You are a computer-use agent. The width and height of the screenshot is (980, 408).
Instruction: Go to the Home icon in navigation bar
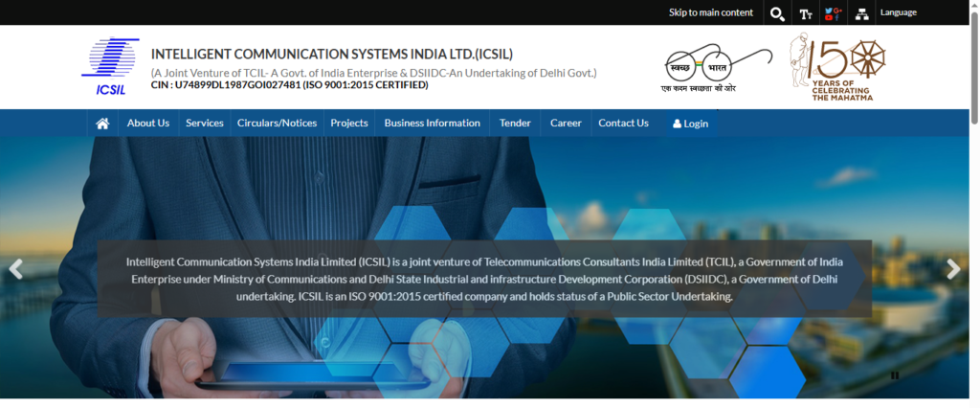pyautogui.click(x=102, y=124)
